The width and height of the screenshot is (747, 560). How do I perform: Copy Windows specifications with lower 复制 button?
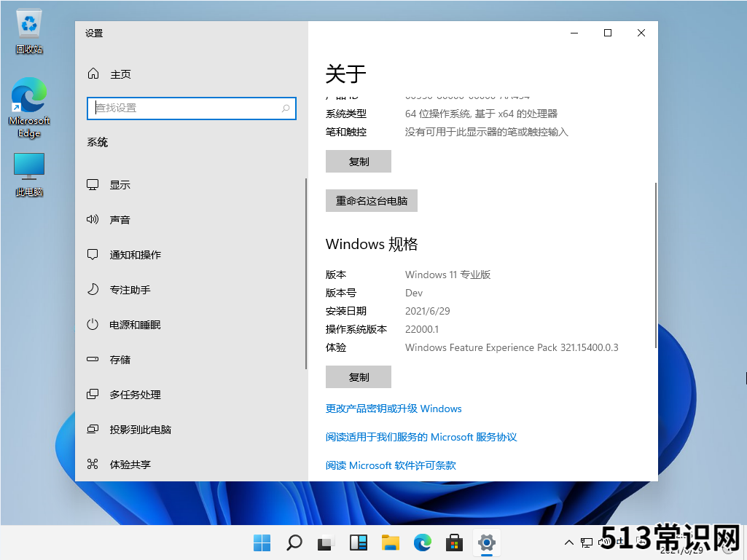click(359, 377)
